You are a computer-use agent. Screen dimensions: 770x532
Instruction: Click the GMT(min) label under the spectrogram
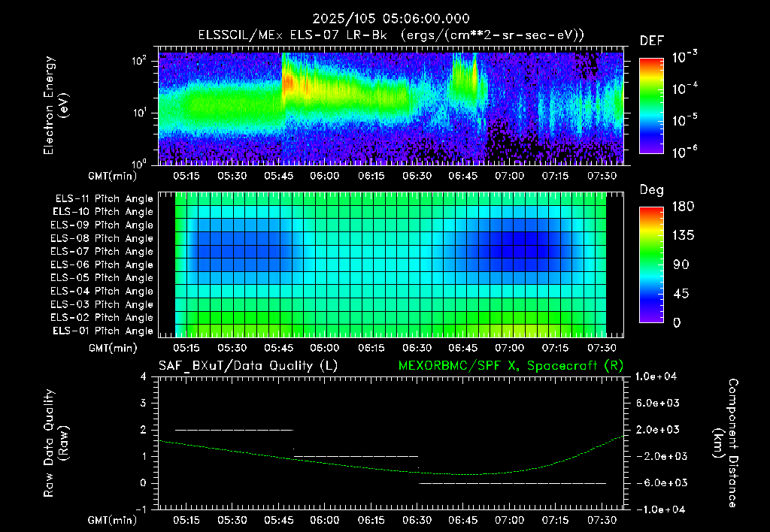pyautogui.click(x=113, y=176)
